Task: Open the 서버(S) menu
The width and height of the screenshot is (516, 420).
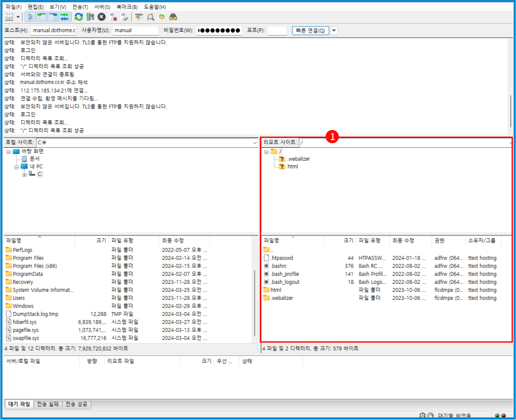Action: [x=102, y=7]
